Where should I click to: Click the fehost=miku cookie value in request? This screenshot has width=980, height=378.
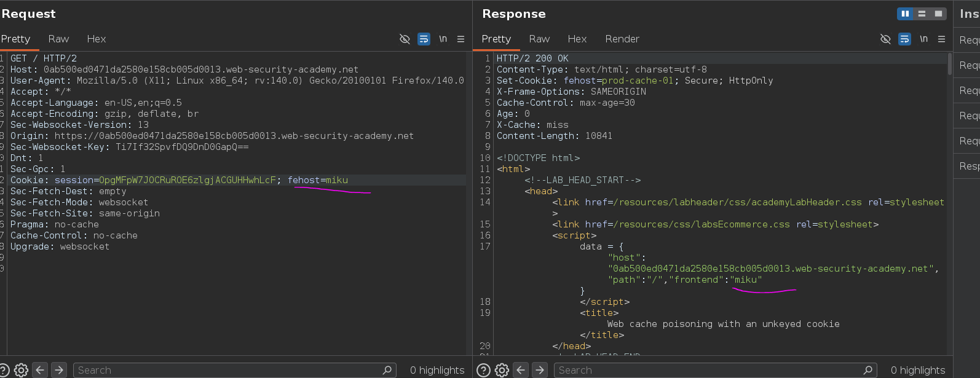(x=318, y=180)
